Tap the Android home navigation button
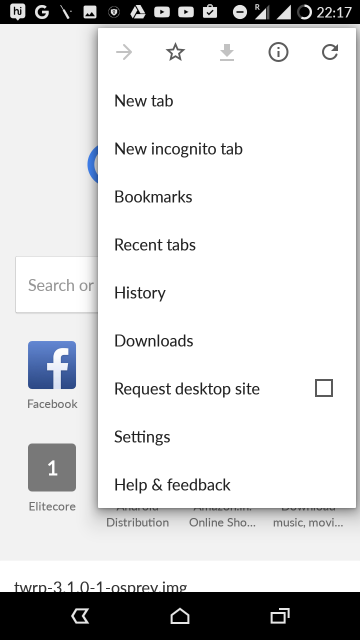The height and width of the screenshot is (640, 360). click(180, 616)
